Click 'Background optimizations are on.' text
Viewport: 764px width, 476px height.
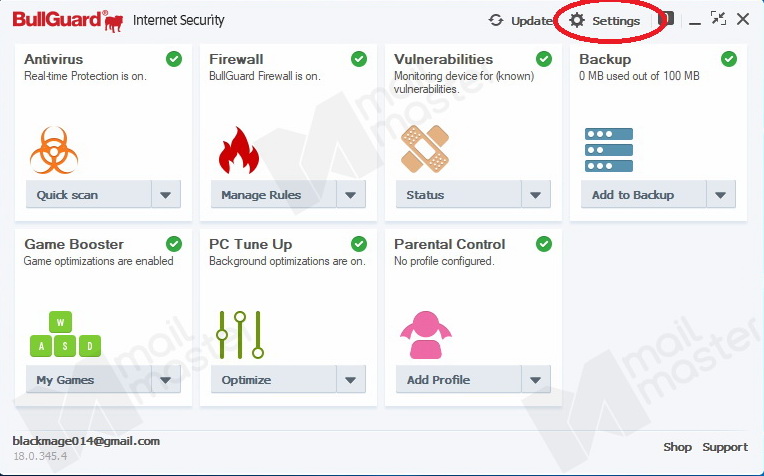click(287, 261)
